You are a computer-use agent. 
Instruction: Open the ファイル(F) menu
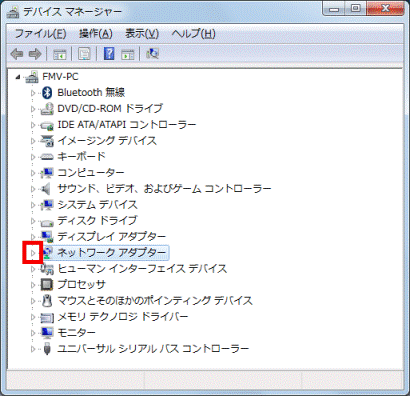tap(40, 34)
